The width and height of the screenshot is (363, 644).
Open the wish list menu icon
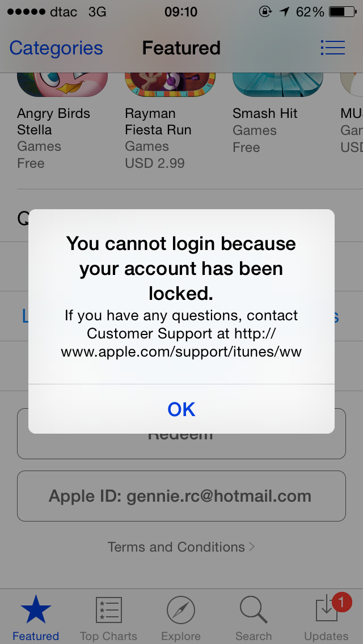click(x=332, y=48)
